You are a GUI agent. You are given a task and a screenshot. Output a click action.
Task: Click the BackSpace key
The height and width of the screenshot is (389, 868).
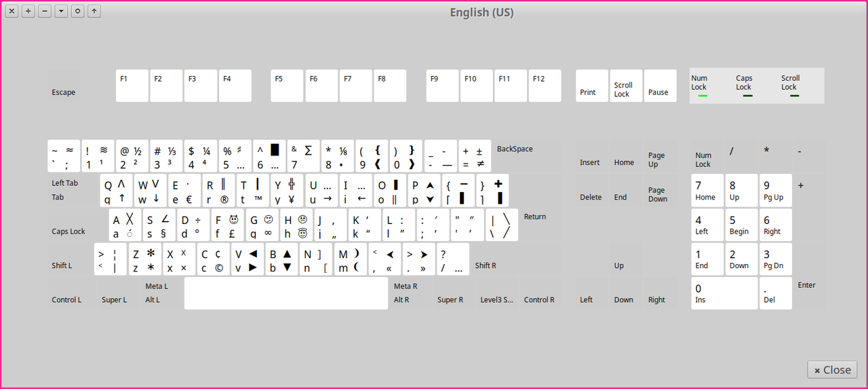tap(527, 157)
